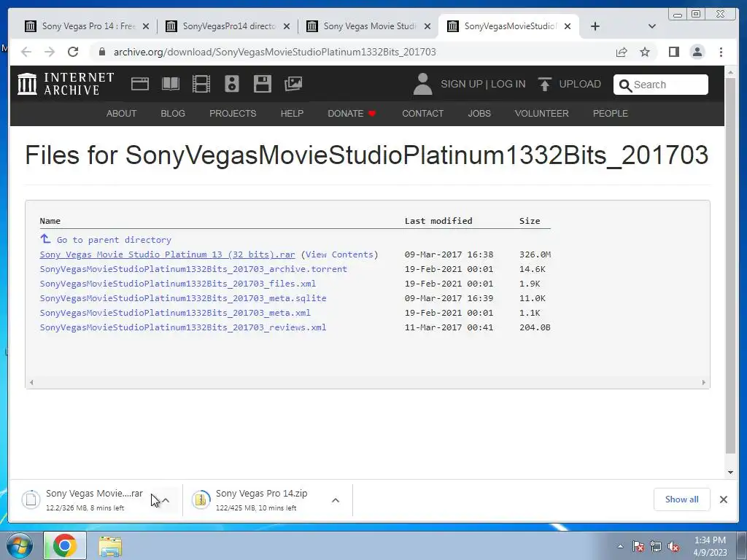Open the VOLUNTEER menu item
Viewport: 747px width, 560px height.
coord(542,113)
